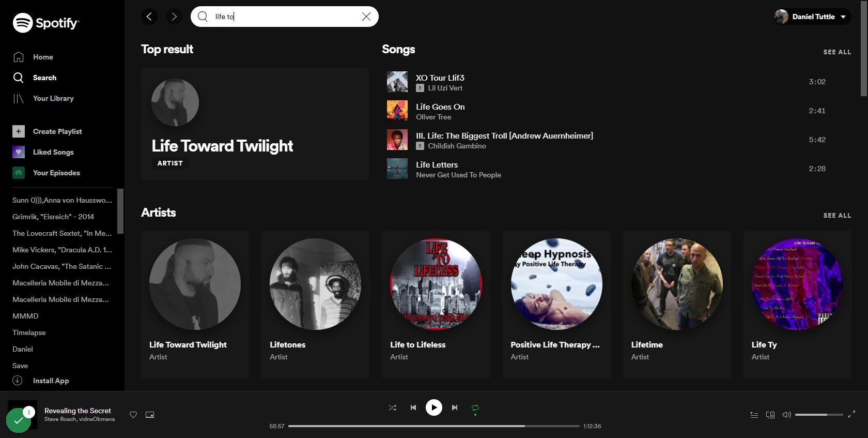Screen dimensions: 868x438
Task: Clear the search field with the X
Action: tap(366, 17)
